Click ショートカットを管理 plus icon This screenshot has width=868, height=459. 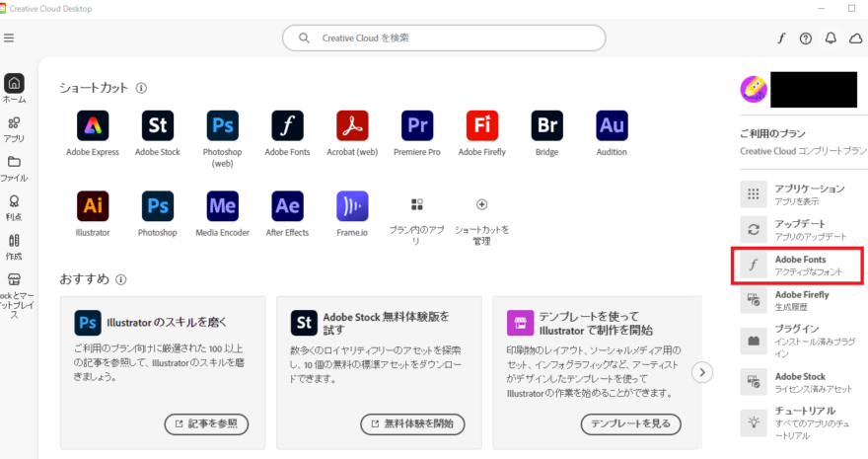tap(481, 205)
